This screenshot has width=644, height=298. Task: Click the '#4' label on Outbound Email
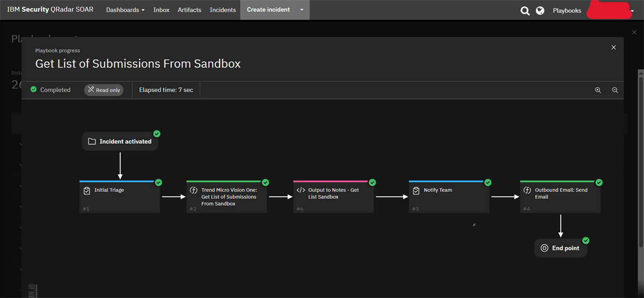(x=526, y=208)
